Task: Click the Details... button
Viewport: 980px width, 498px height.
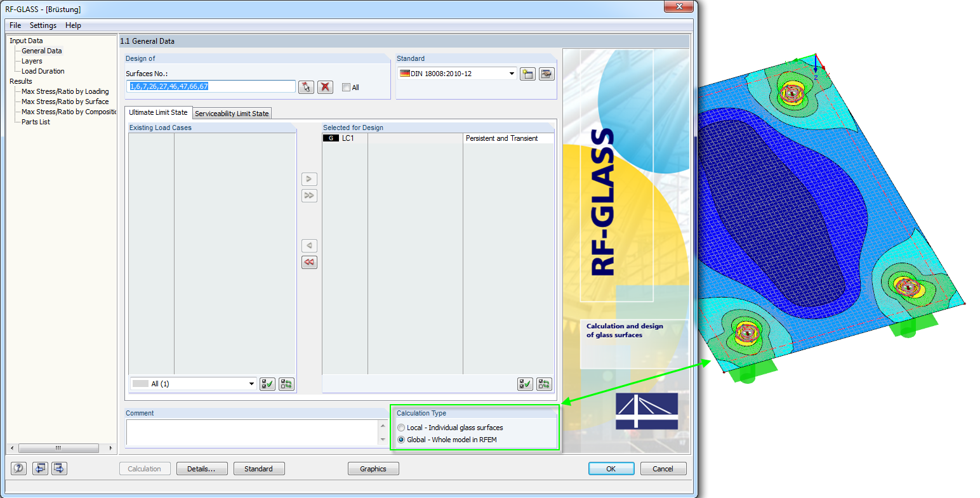Action: pos(201,469)
